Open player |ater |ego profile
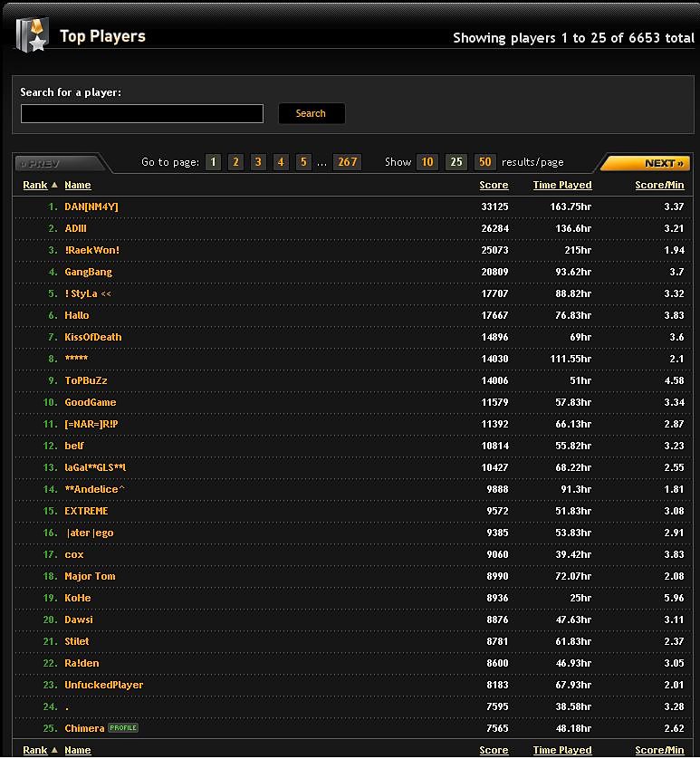 [x=90, y=533]
